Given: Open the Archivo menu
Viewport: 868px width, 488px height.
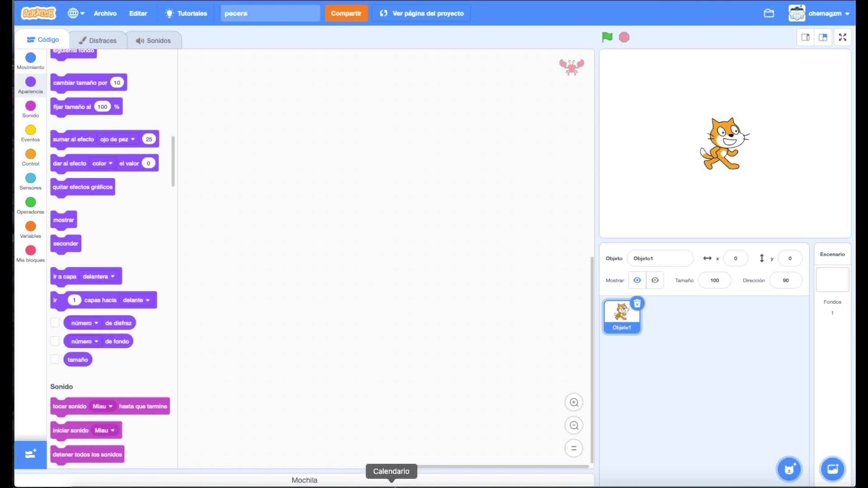Looking at the screenshot, I should [105, 13].
